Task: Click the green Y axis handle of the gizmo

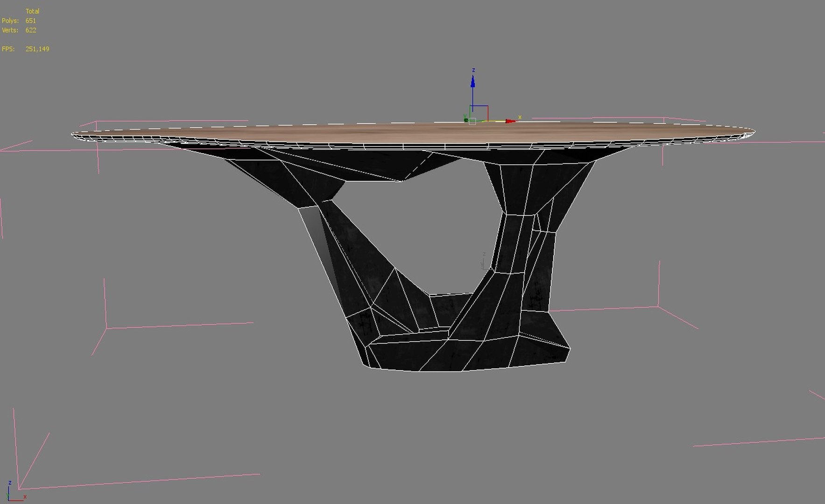Action: pos(466,120)
